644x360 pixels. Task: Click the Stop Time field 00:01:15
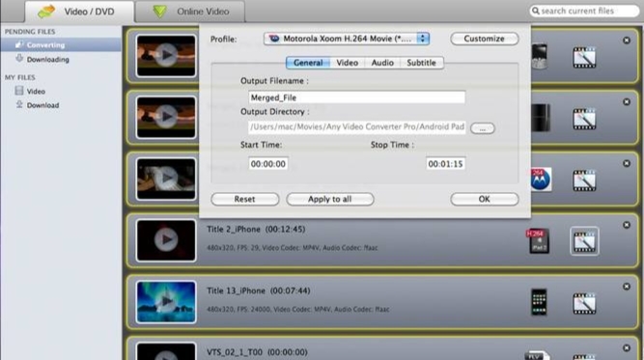[x=446, y=164]
